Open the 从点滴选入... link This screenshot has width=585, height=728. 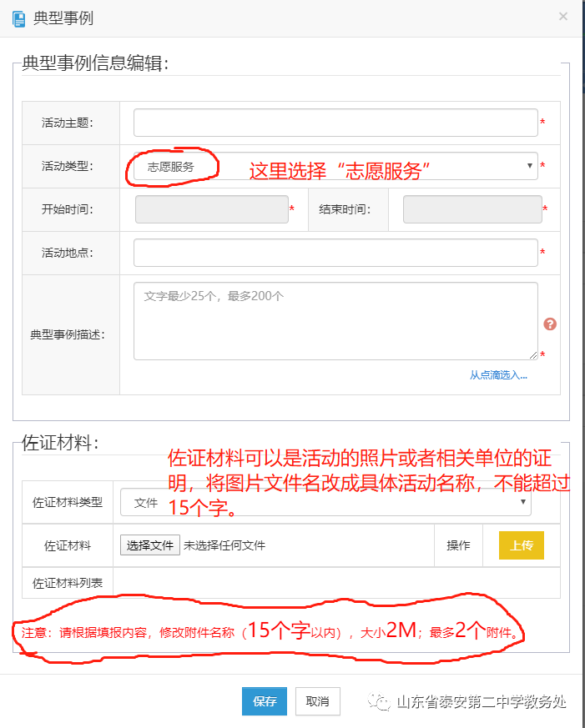click(x=498, y=375)
